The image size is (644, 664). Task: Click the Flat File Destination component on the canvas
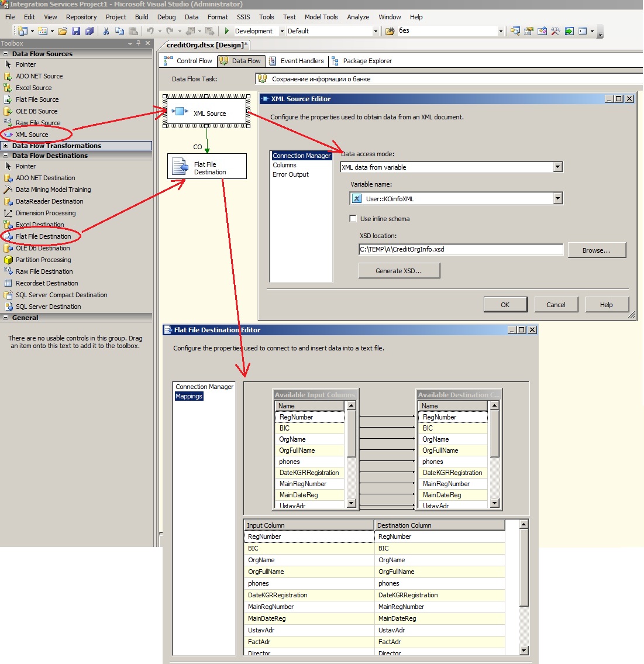tap(207, 166)
